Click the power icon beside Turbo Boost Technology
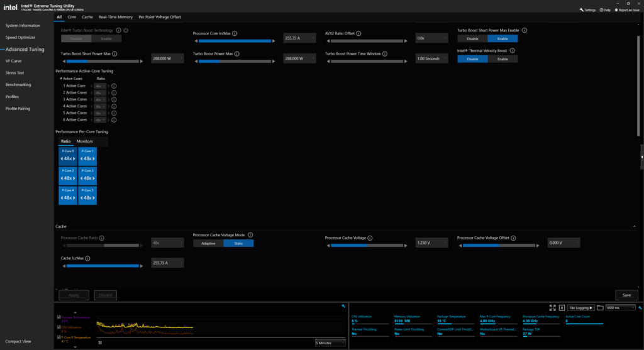The image size is (644, 350). [x=126, y=30]
